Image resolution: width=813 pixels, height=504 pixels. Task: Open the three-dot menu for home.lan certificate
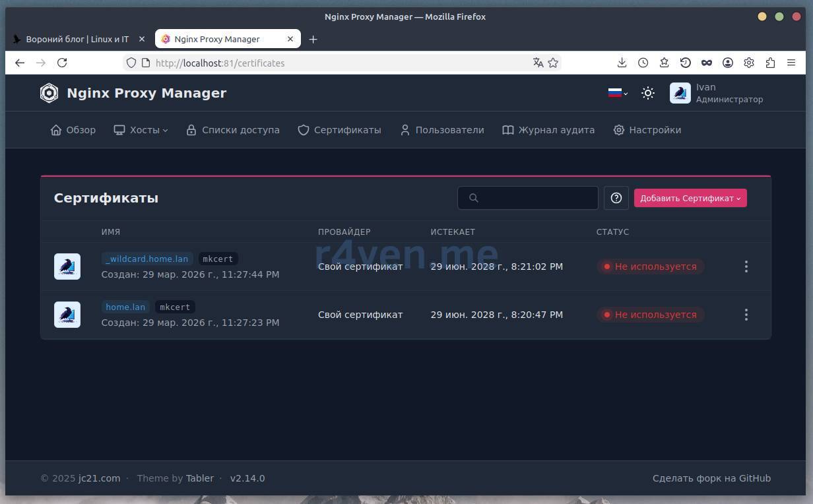(x=746, y=315)
